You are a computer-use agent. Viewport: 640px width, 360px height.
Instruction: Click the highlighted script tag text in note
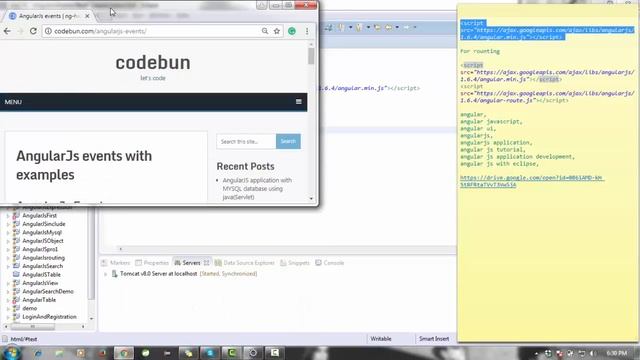pos(547,30)
